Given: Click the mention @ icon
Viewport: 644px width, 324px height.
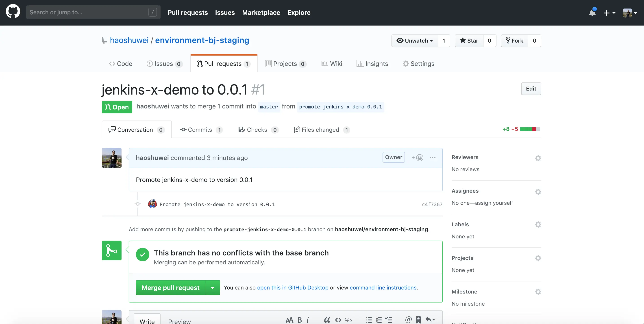Looking at the screenshot, I should [408, 320].
